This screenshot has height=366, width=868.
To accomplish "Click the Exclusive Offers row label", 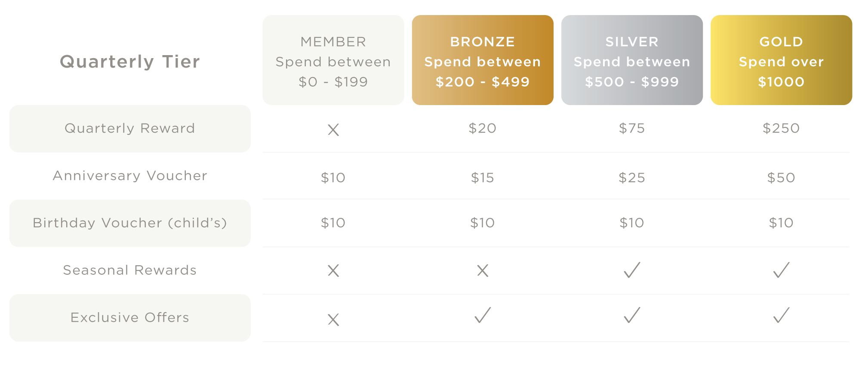I will click(x=130, y=318).
